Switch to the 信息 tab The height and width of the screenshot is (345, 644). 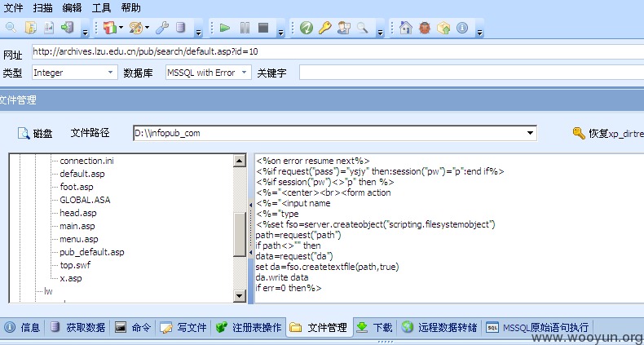click(22, 327)
